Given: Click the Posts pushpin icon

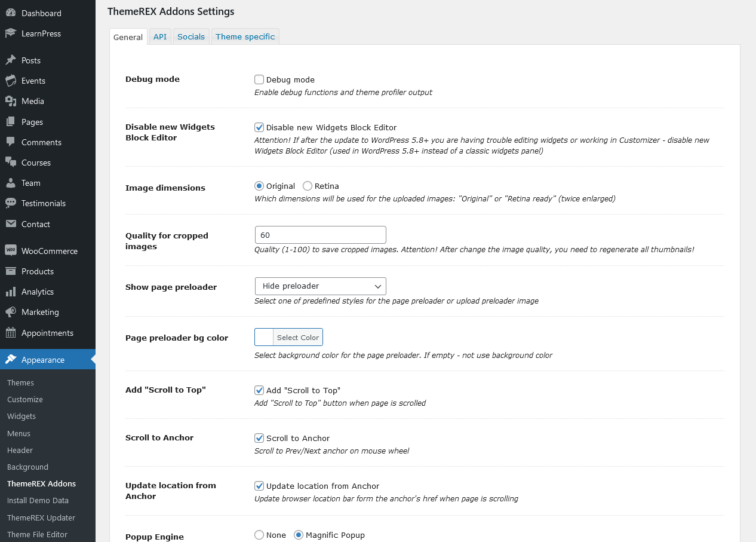Looking at the screenshot, I should (11, 60).
